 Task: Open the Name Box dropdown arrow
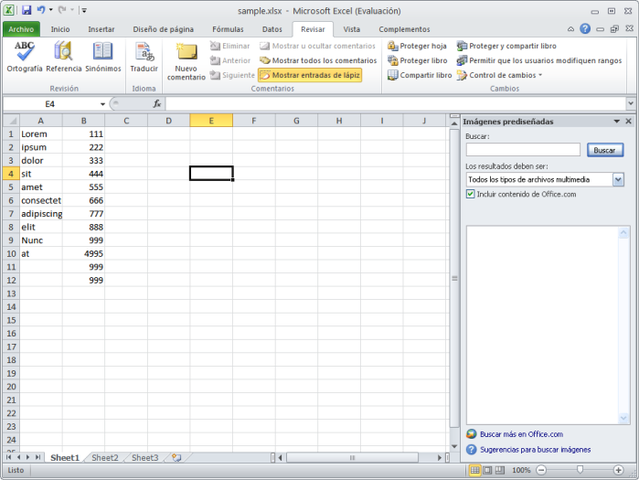click(102, 105)
